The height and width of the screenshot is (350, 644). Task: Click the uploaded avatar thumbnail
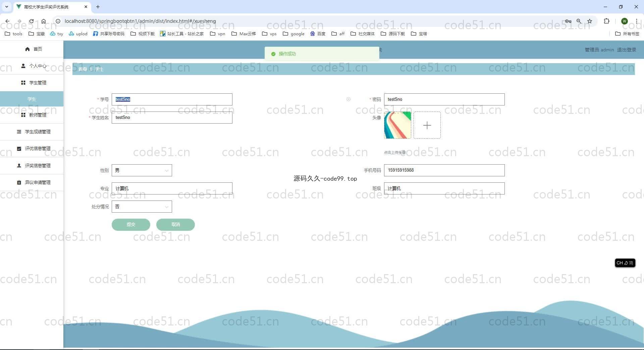(x=397, y=125)
